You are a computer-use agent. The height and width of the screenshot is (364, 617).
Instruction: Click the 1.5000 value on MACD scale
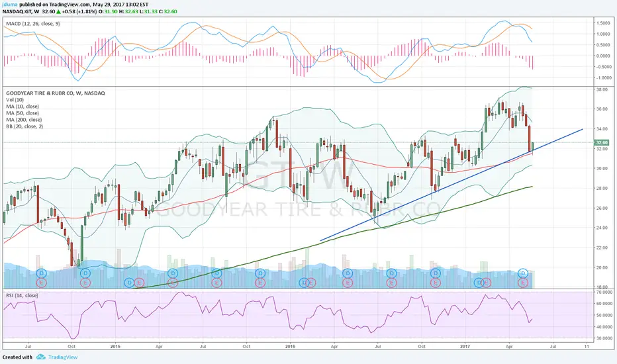point(603,23)
